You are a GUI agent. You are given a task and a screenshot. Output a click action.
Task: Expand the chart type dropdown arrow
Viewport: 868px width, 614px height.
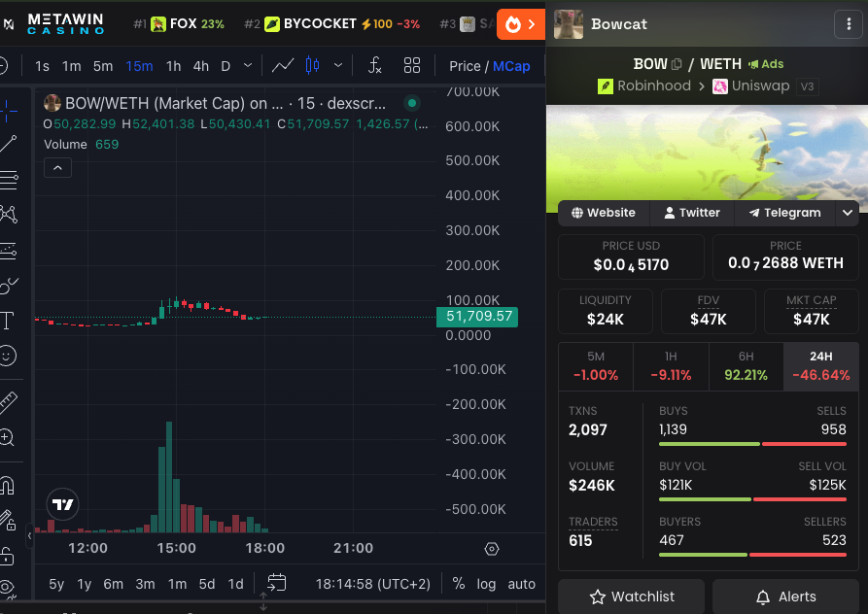(x=338, y=66)
